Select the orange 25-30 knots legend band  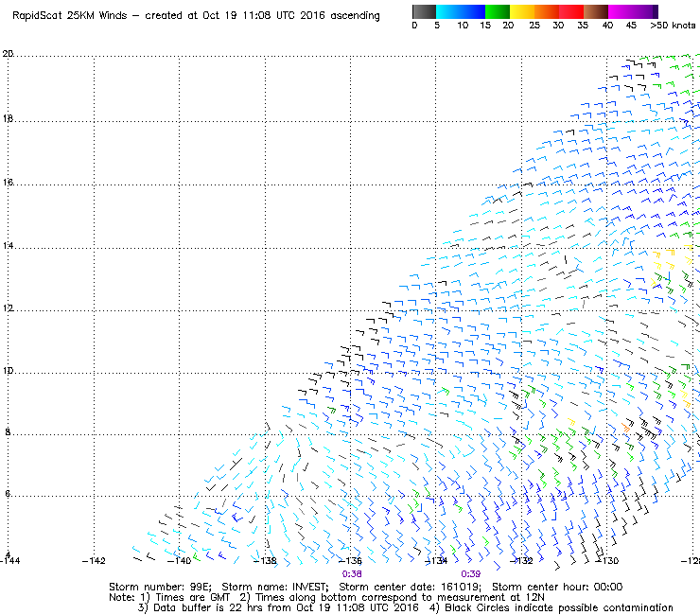tap(547, 11)
